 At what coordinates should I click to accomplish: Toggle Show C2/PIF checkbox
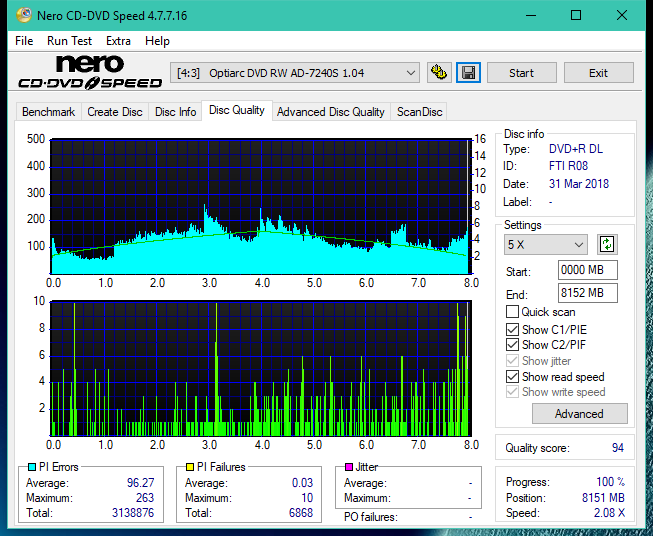pyautogui.click(x=512, y=345)
